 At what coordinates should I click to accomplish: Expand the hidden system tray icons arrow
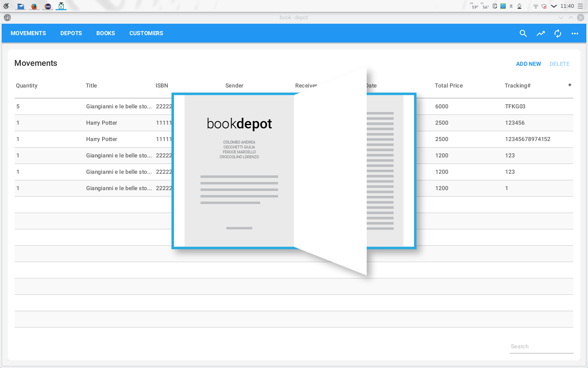[x=554, y=6]
